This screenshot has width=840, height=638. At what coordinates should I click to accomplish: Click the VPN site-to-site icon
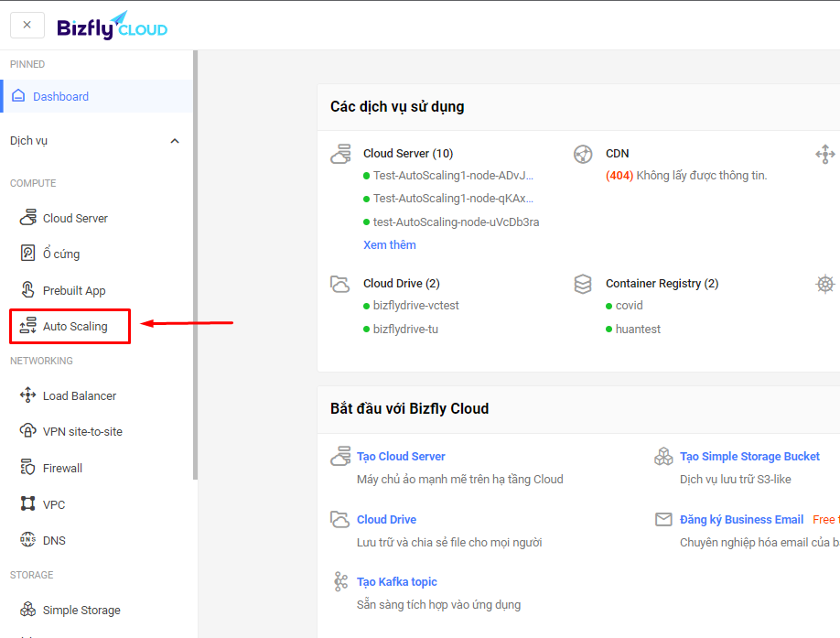click(x=27, y=431)
